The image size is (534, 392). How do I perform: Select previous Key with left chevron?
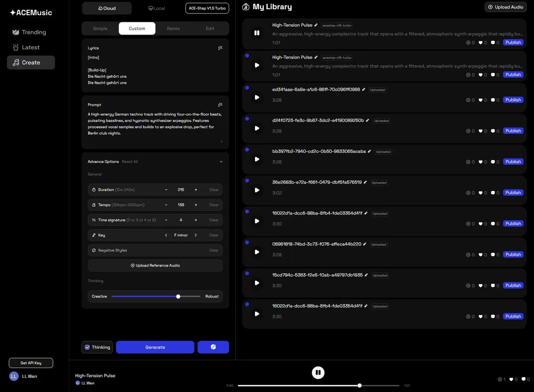[x=166, y=235]
